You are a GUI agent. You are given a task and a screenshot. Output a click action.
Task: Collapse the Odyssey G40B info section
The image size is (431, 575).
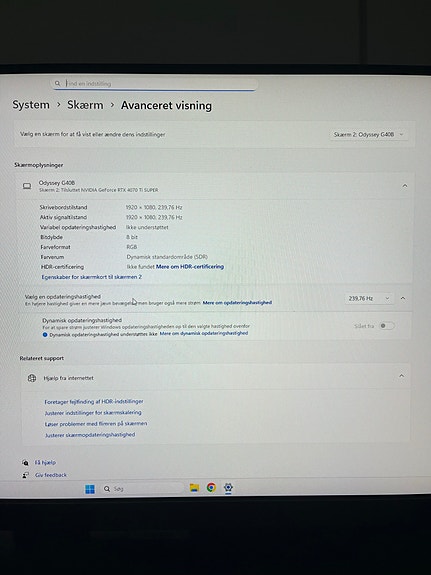[x=405, y=186]
